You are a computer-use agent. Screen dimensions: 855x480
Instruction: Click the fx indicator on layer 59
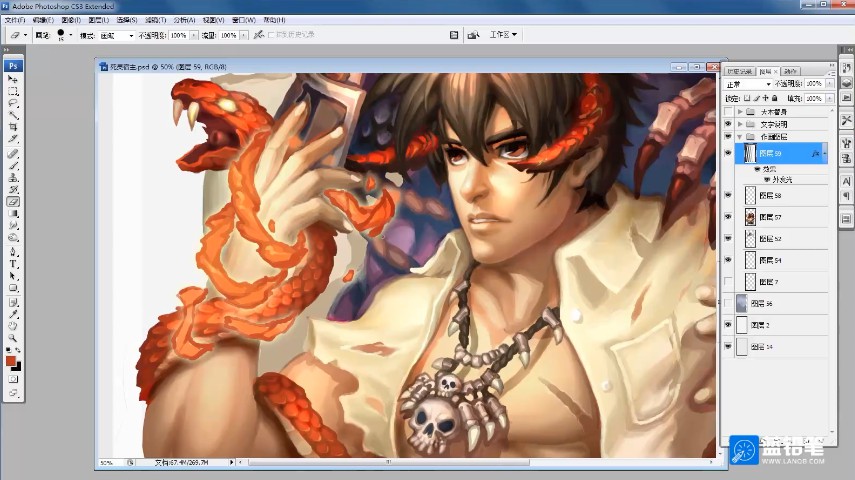815,154
